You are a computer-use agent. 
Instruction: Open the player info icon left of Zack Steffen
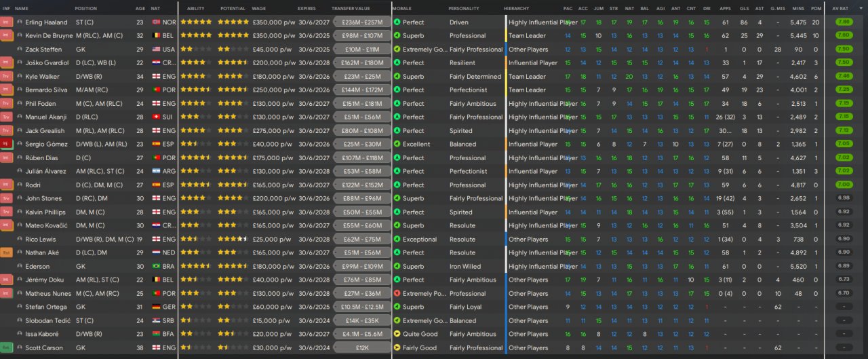[x=19, y=50]
